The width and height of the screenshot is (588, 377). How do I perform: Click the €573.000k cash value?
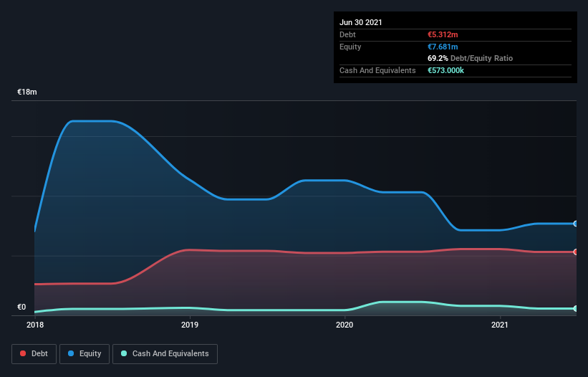[445, 70]
